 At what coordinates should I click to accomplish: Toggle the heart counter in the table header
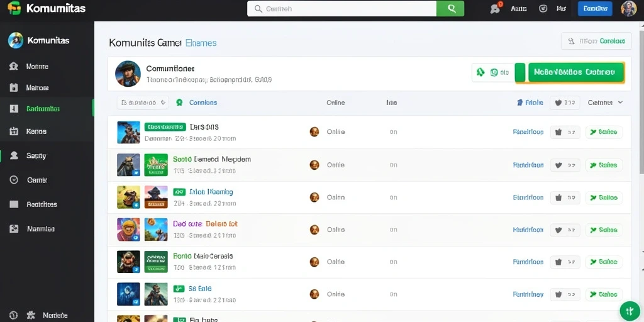(565, 103)
